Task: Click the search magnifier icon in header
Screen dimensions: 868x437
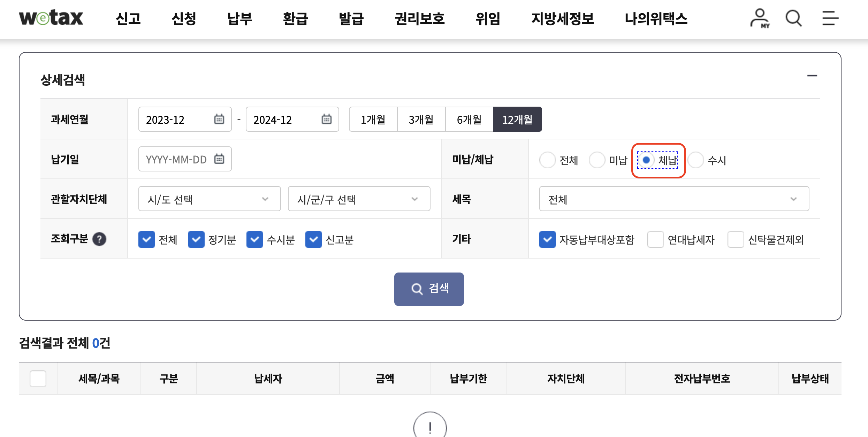Action: pos(794,18)
